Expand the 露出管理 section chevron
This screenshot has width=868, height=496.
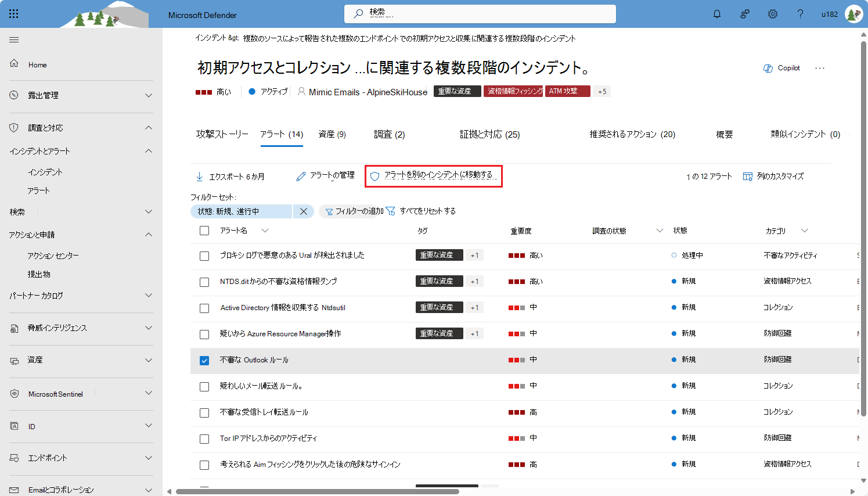tap(149, 95)
